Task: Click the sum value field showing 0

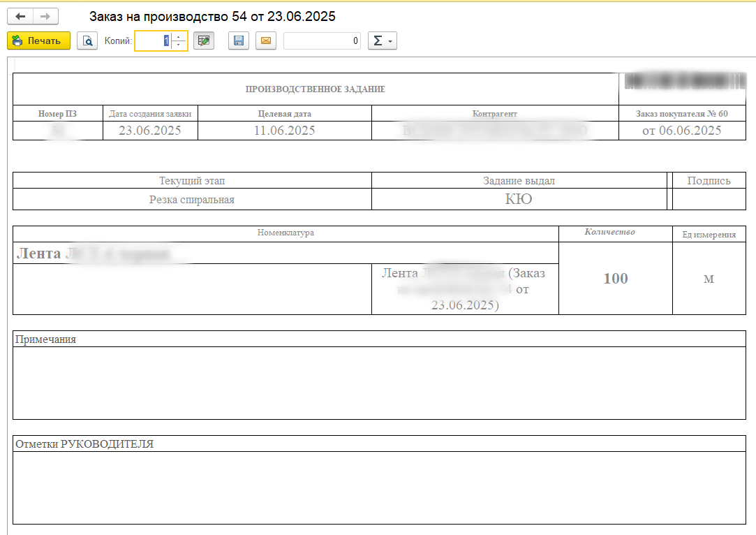Action: (322, 41)
